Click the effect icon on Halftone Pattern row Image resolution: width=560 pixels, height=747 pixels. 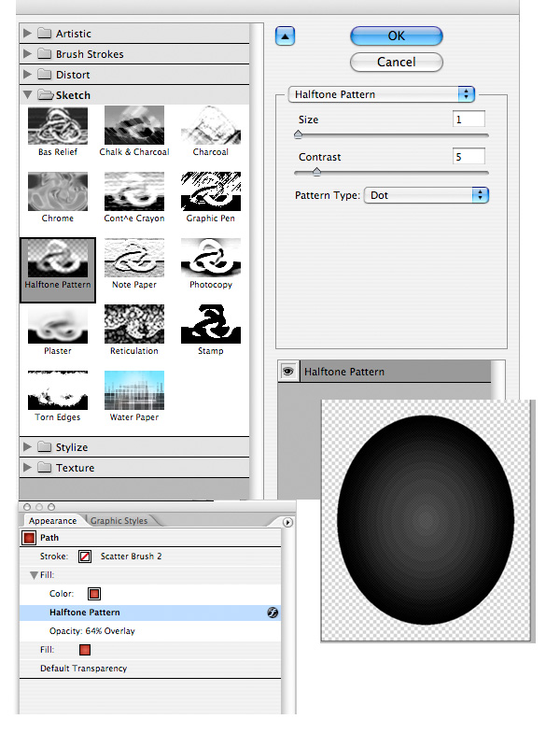coord(273,613)
